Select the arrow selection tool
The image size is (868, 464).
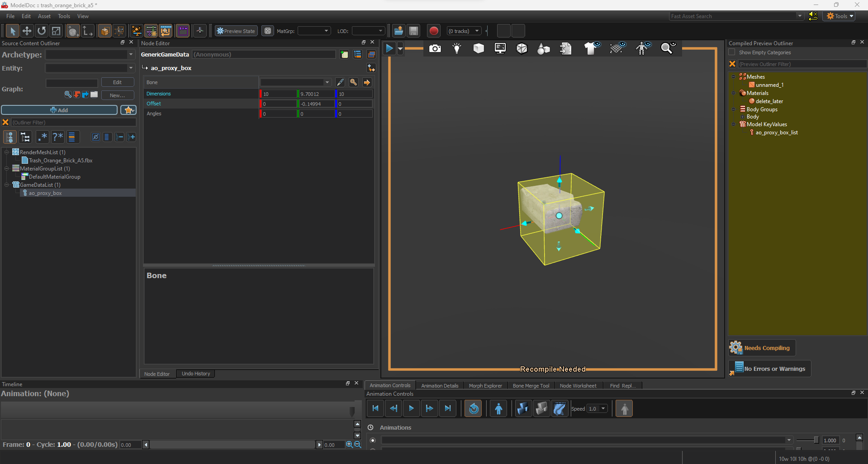coord(12,31)
